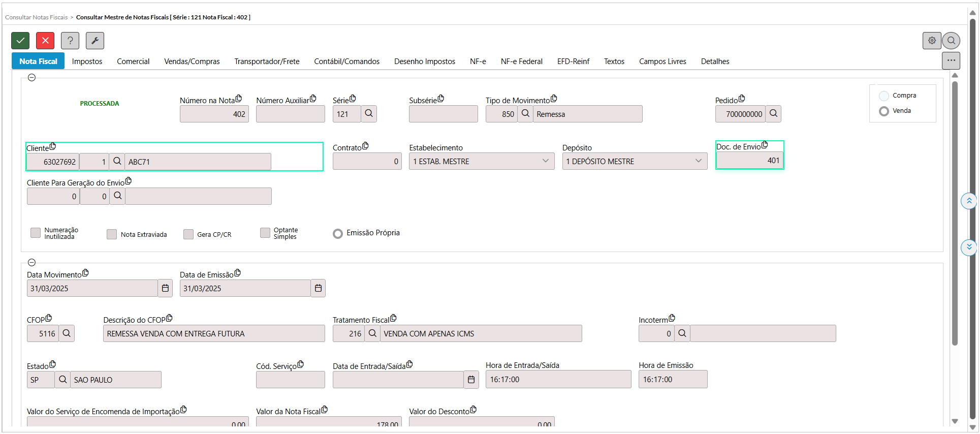Image resolution: width=980 pixels, height=434 pixels.
Task: Open the Transportador/Frete tab
Action: [x=267, y=61]
